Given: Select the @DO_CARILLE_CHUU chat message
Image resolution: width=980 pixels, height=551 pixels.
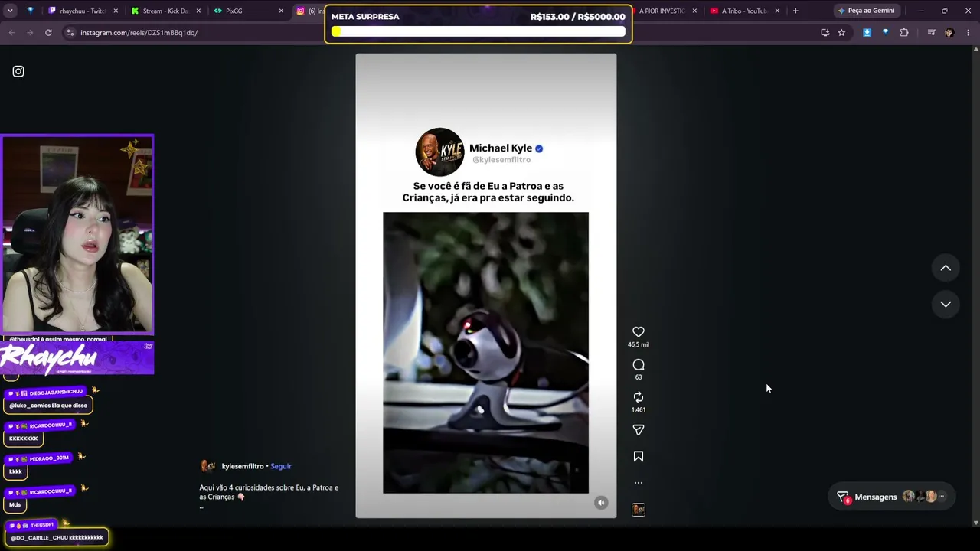Looking at the screenshot, I should [57, 538].
